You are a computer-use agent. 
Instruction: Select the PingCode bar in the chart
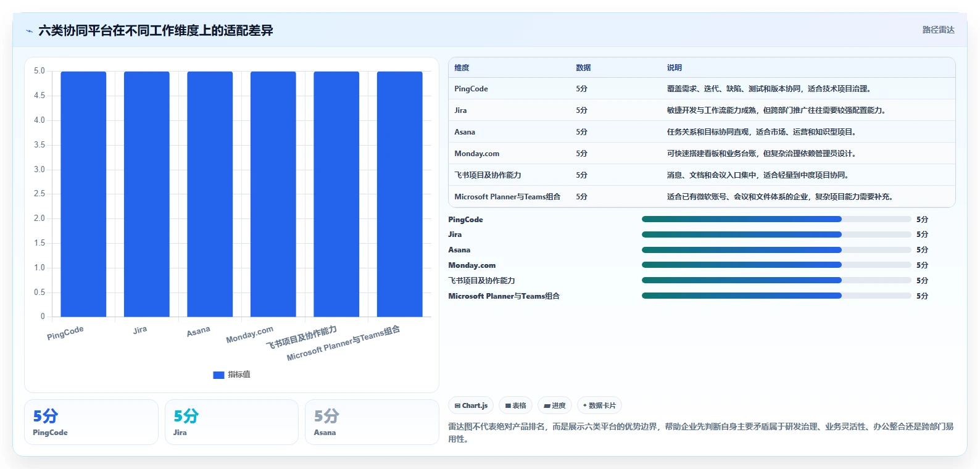click(83, 194)
